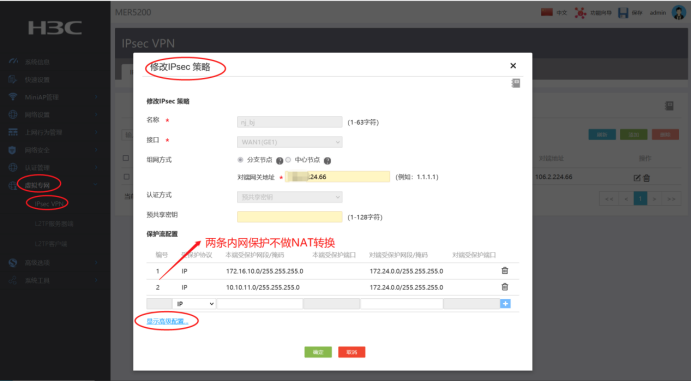The width and height of the screenshot is (691, 381).
Task: Open admin user avatar icon
Action: click(x=679, y=12)
